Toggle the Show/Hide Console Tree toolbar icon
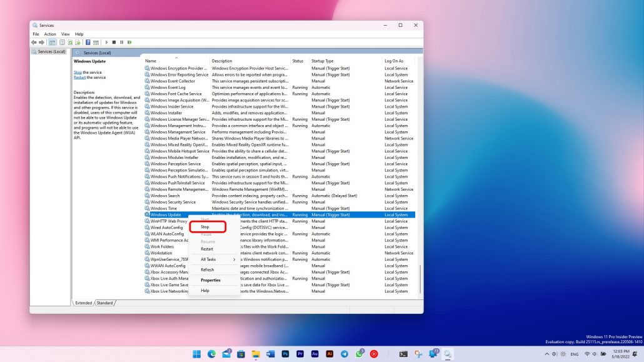 tap(53, 43)
